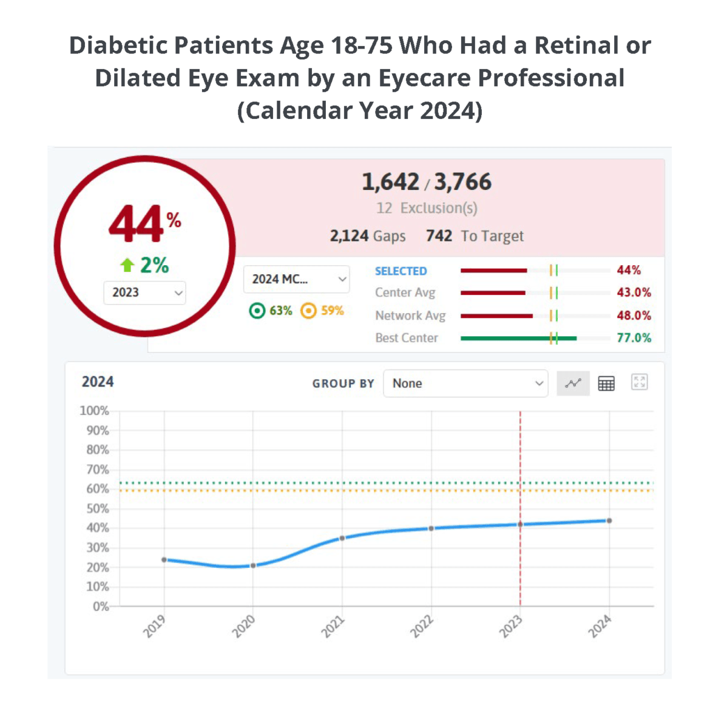
Task: Switch to the line chart view
Action: click(x=573, y=383)
